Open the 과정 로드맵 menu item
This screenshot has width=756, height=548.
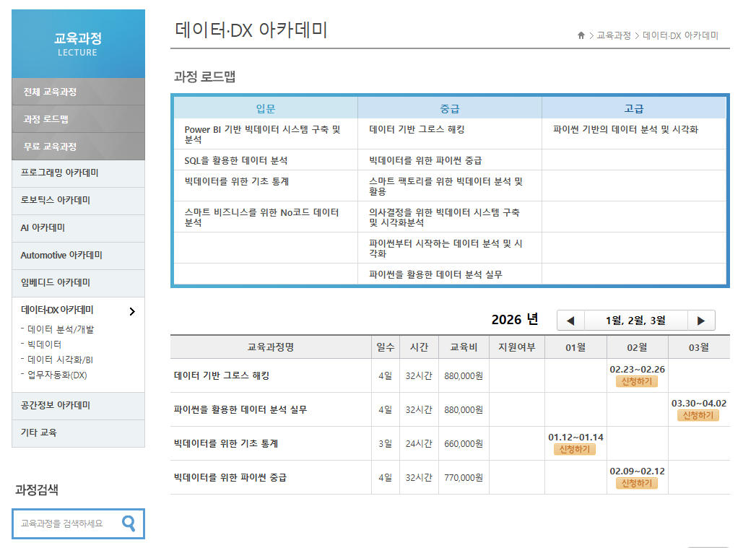[46, 119]
